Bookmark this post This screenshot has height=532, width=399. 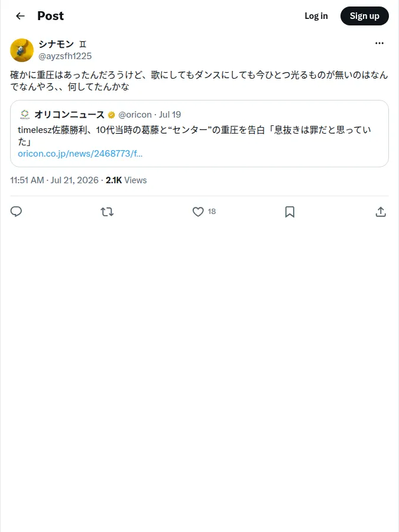coord(290,212)
